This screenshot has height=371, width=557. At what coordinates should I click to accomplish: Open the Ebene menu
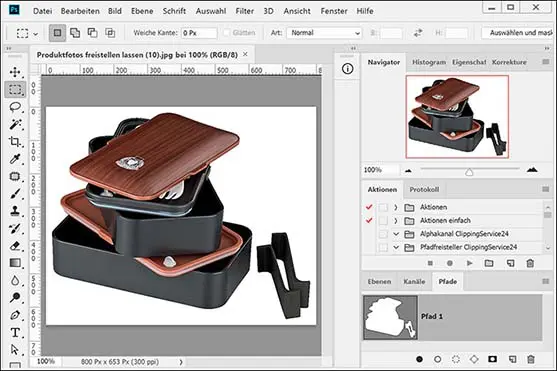pos(142,11)
